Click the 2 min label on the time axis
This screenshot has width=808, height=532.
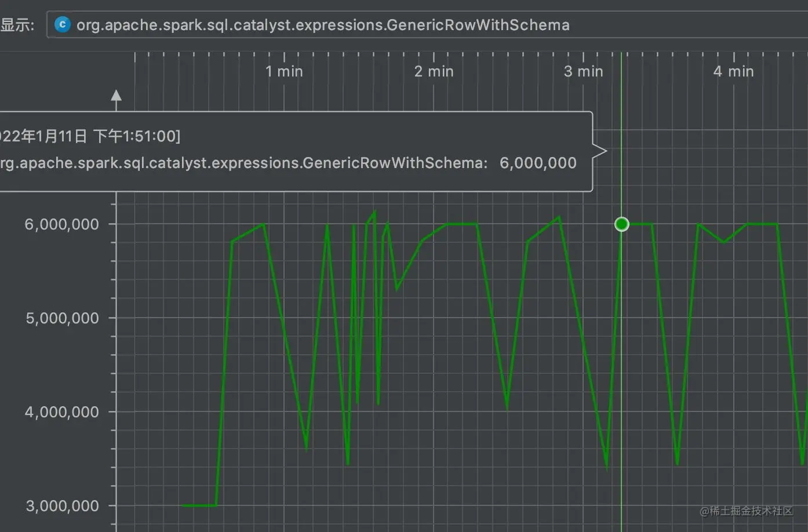pyautogui.click(x=434, y=71)
